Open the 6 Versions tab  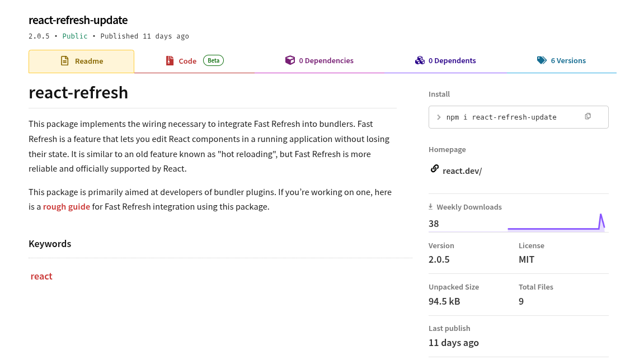(x=568, y=60)
